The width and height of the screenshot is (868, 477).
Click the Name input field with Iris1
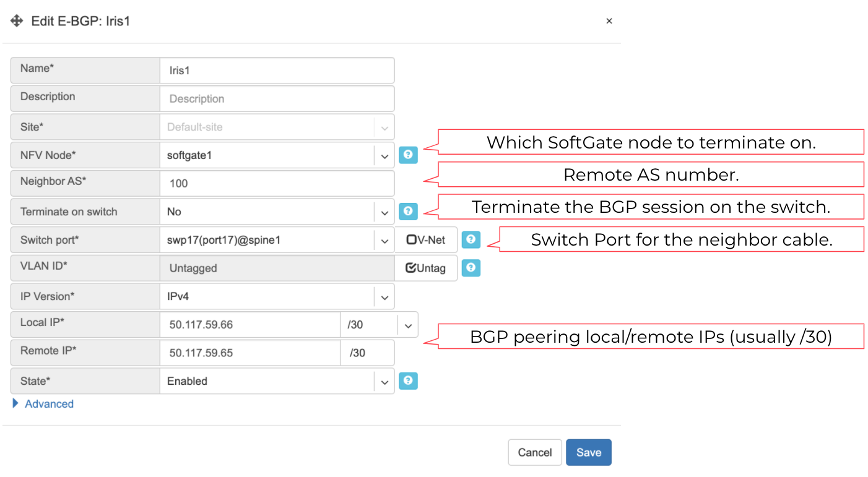277,71
